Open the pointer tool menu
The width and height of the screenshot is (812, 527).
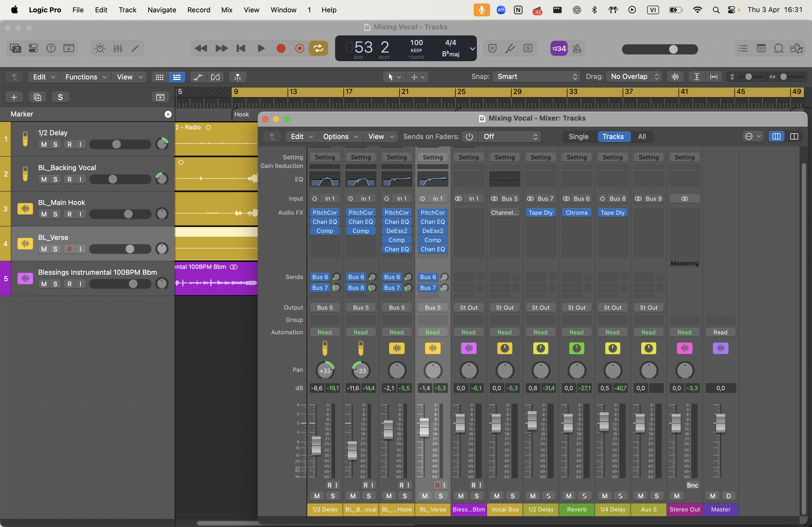[x=394, y=77]
